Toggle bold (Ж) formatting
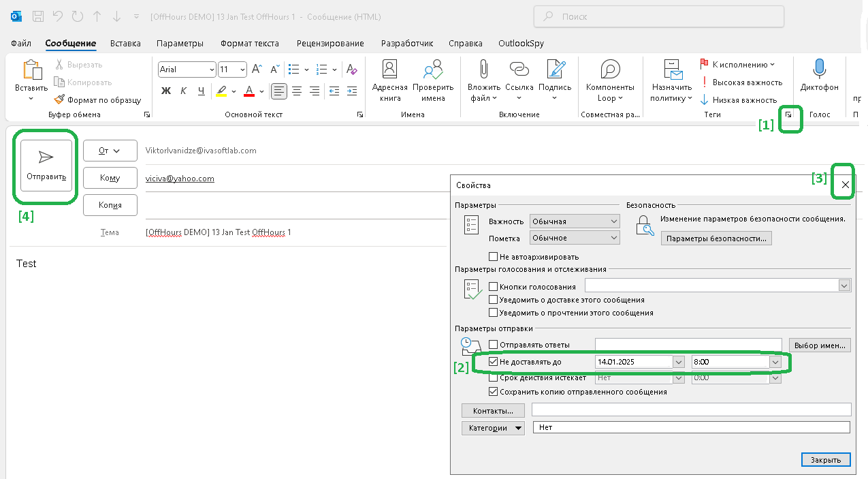This screenshot has height=479, width=868. (165, 91)
